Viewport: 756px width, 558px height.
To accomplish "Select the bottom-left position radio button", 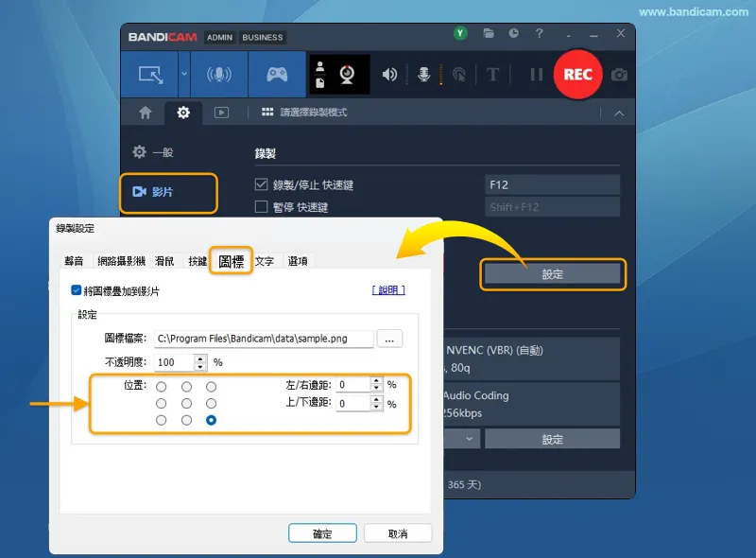I will coord(162,421).
